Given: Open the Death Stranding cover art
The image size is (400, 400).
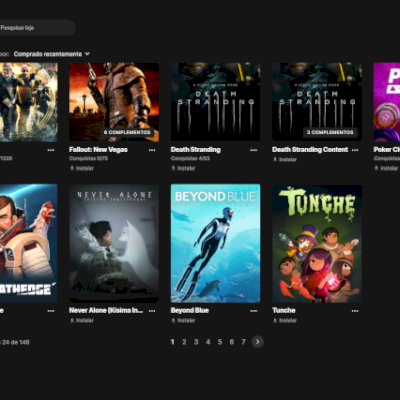Looking at the screenshot, I should pyautogui.click(x=215, y=102).
